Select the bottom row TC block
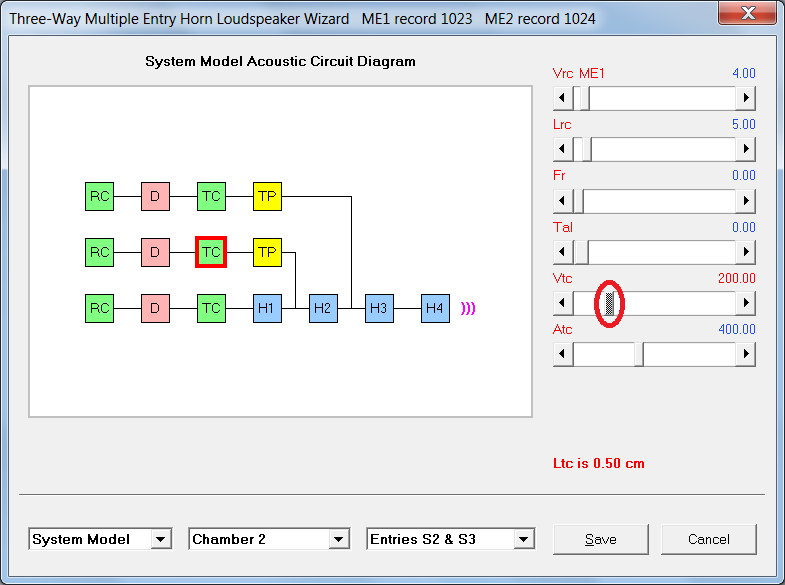785x585 pixels. 211,308
